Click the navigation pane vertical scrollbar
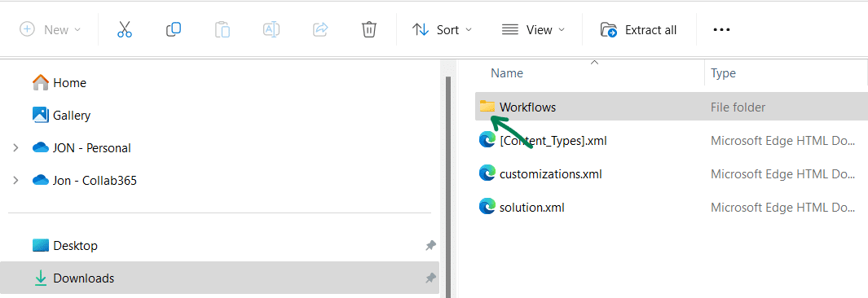Viewport: 868px width, 298px height. 447,187
